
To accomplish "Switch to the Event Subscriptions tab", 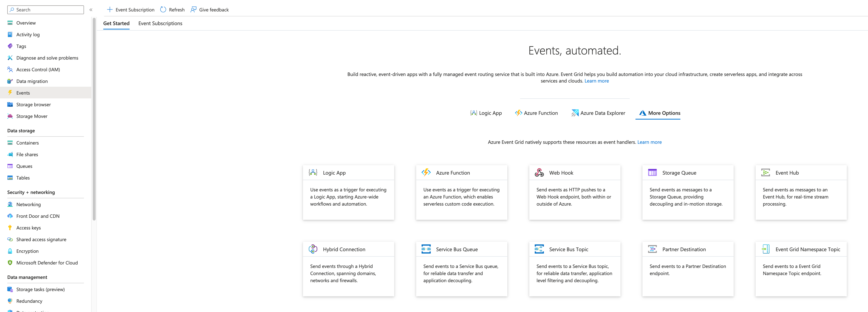I will 160,23.
